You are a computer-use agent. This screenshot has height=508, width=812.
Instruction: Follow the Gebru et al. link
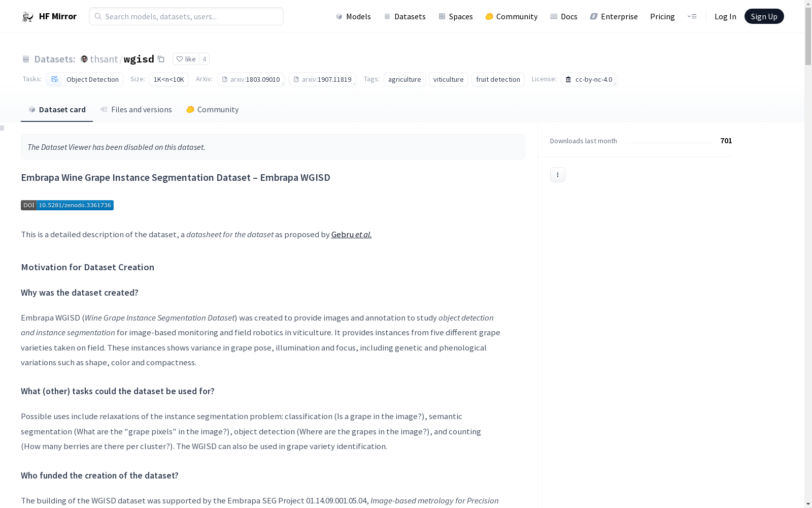coord(351,235)
